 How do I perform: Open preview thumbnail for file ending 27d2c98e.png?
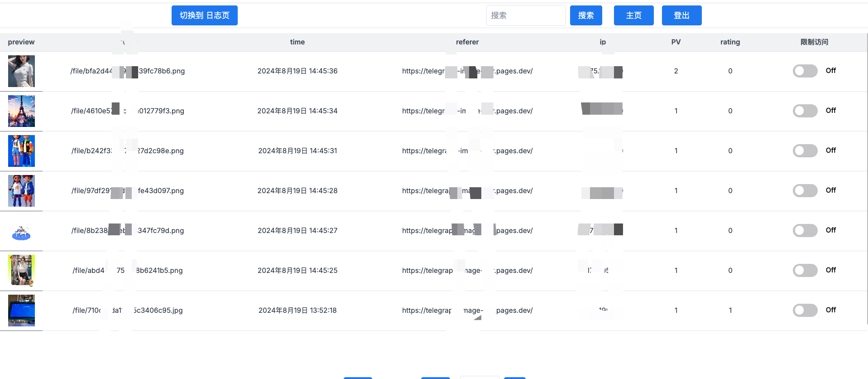[21, 151]
